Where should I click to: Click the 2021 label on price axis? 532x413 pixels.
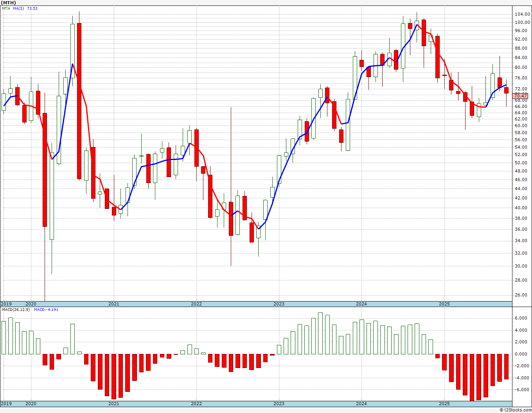(113, 304)
